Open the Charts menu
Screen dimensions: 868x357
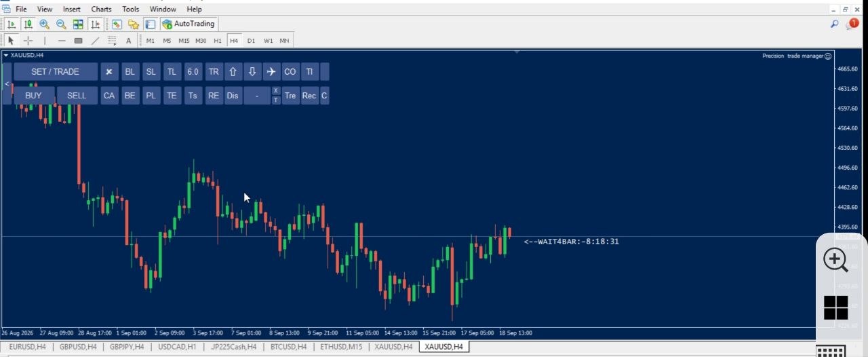tap(101, 9)
